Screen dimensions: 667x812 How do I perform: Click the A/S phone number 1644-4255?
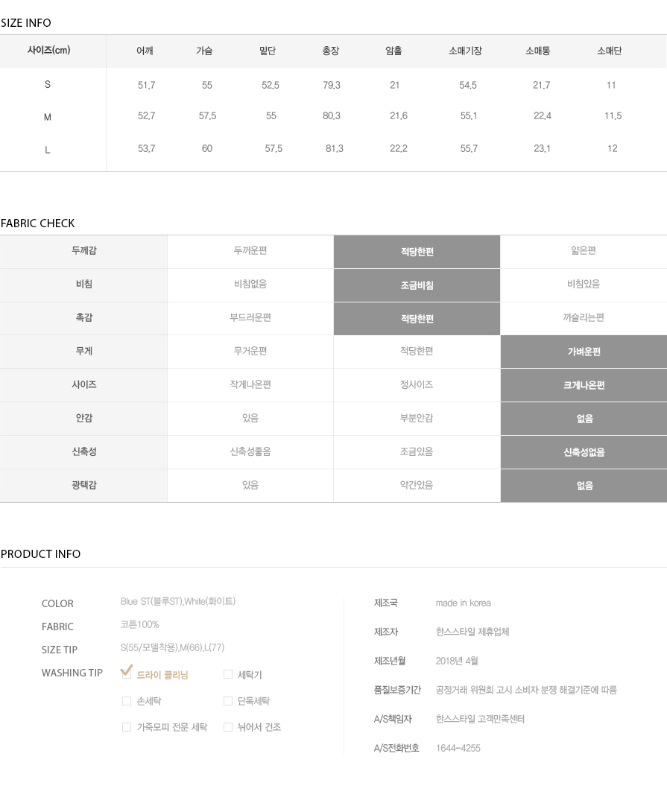click(458, 748)
